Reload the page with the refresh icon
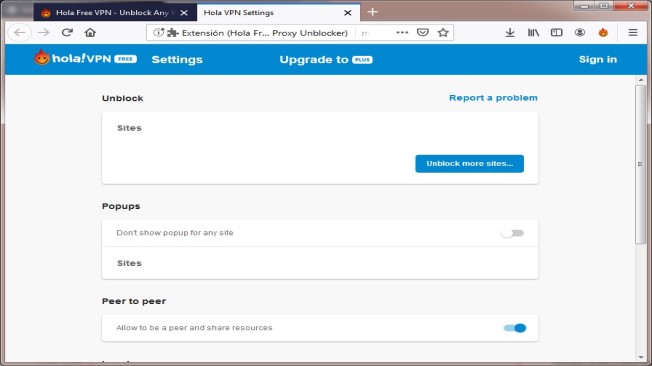This screenshot has width=652, height=366. [67, 32]
